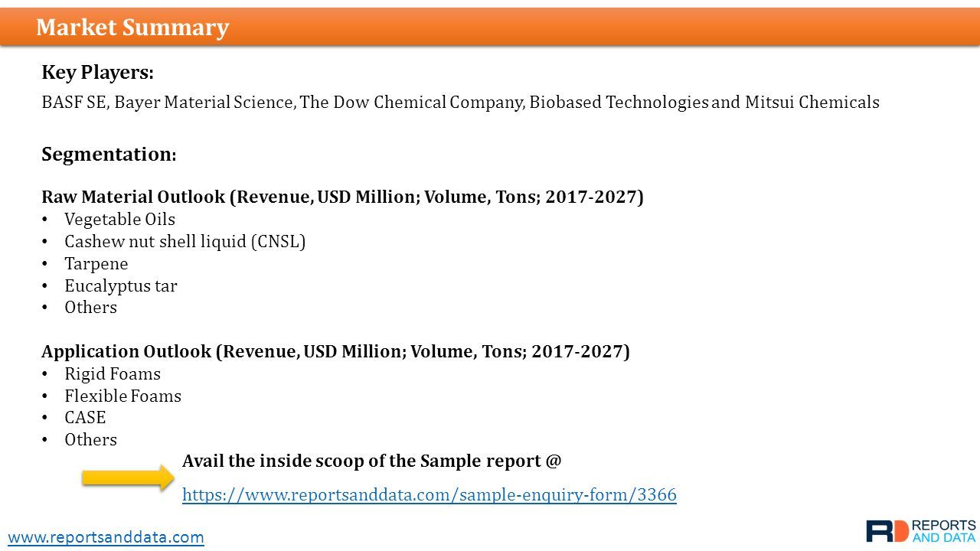Select the Flexible Foams bullet

coord(122,396)
